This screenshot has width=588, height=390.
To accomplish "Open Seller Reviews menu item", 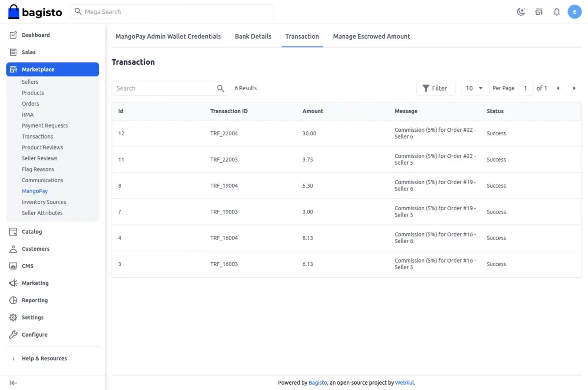I will pos(40,158).
